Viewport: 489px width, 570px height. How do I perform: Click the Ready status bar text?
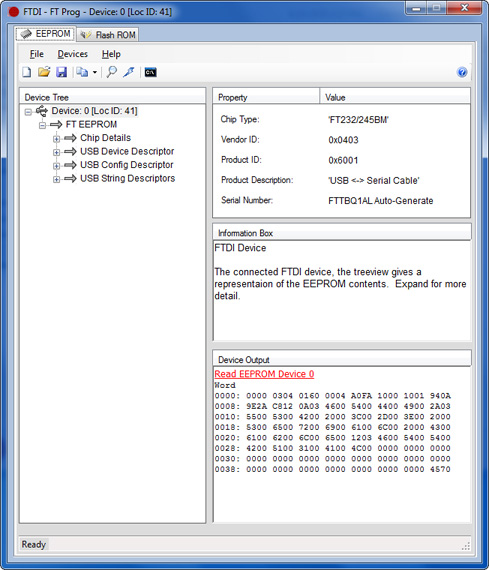34,544
